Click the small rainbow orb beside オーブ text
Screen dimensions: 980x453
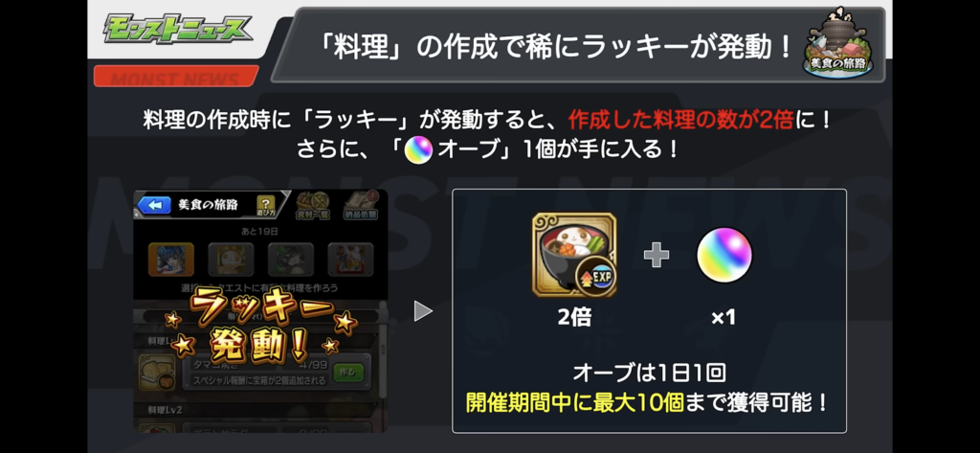coord(419,151)
